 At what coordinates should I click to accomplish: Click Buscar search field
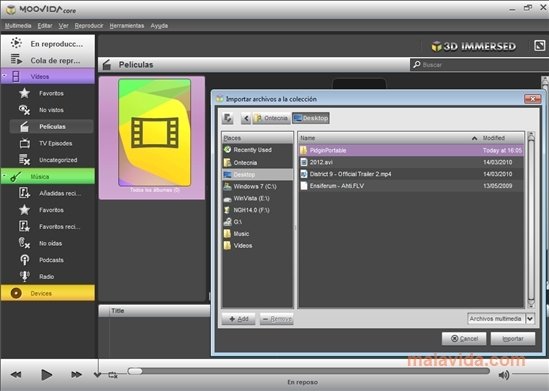coord(479,65)
